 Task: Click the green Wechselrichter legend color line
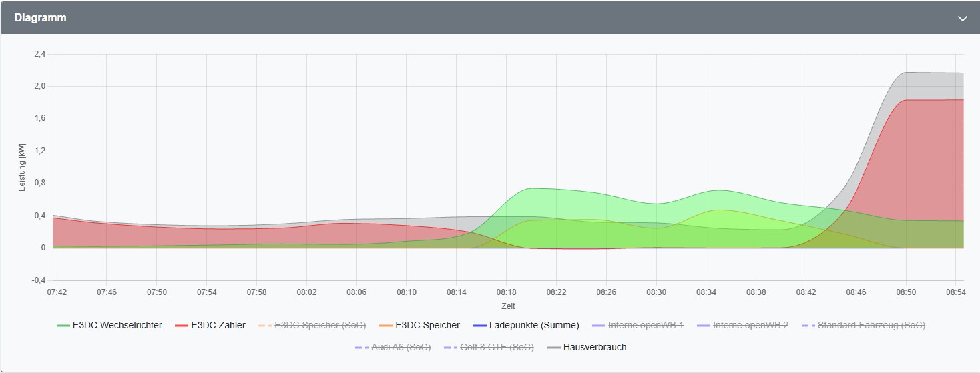(63, 326)
